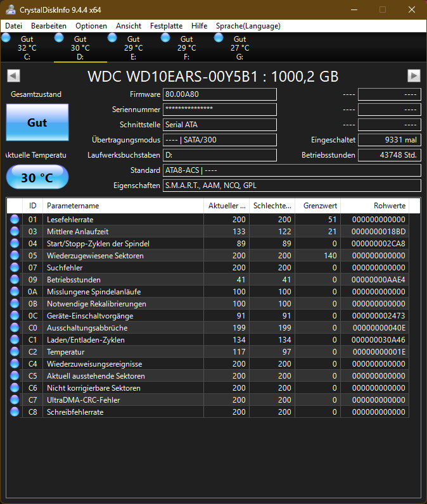Select raw value 00000000001E in Temperatur row

(379, 352)
